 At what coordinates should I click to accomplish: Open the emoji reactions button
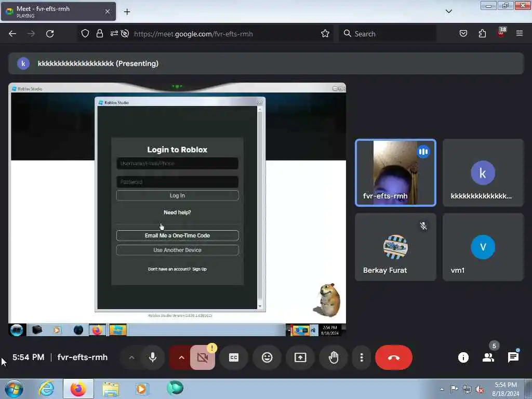(x=267, y=357)
